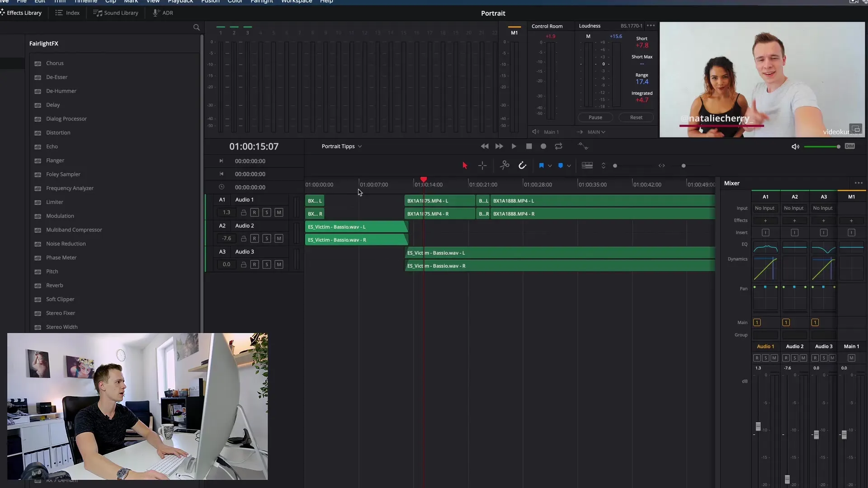Open the ADR tab

click(x=163, y=13)
